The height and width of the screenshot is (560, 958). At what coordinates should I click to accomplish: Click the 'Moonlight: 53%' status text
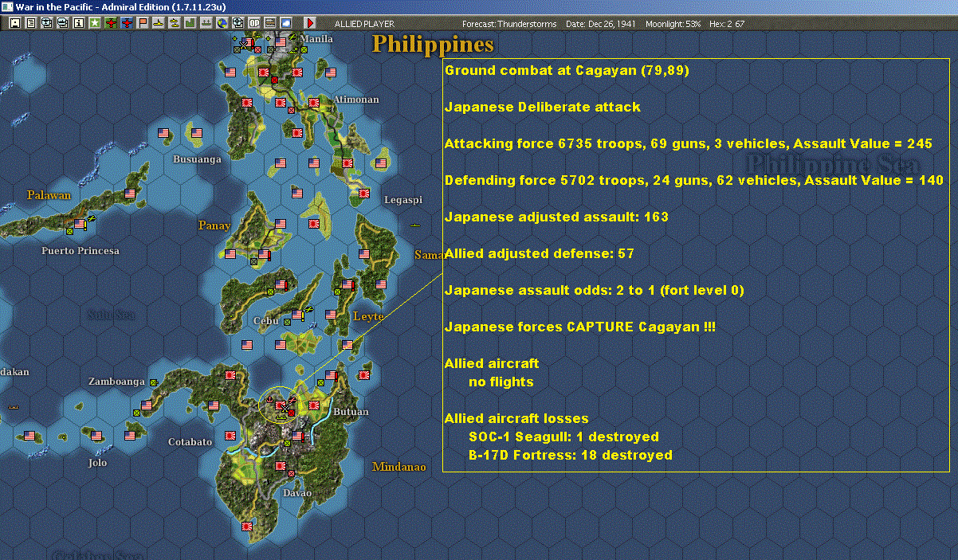point(672,24)
